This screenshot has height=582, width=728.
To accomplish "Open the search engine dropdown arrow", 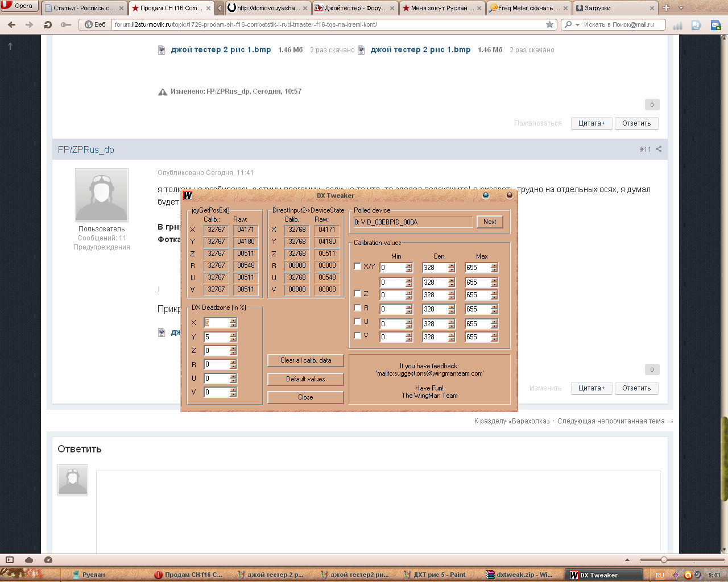I will pos(577,24).
